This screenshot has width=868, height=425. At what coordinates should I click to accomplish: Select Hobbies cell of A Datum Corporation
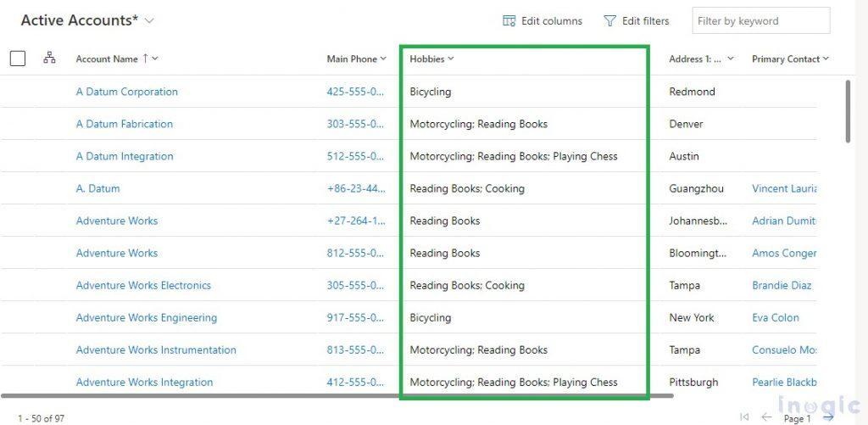430,92
